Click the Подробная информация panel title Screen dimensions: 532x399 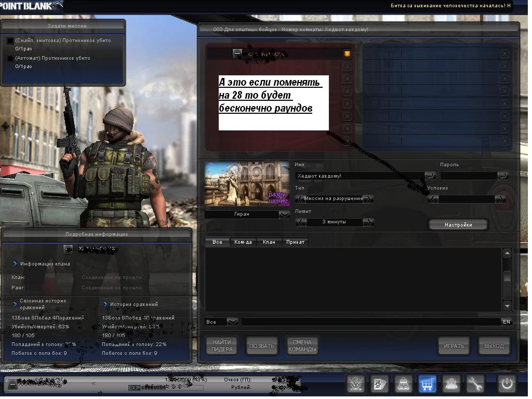[97, 234]
